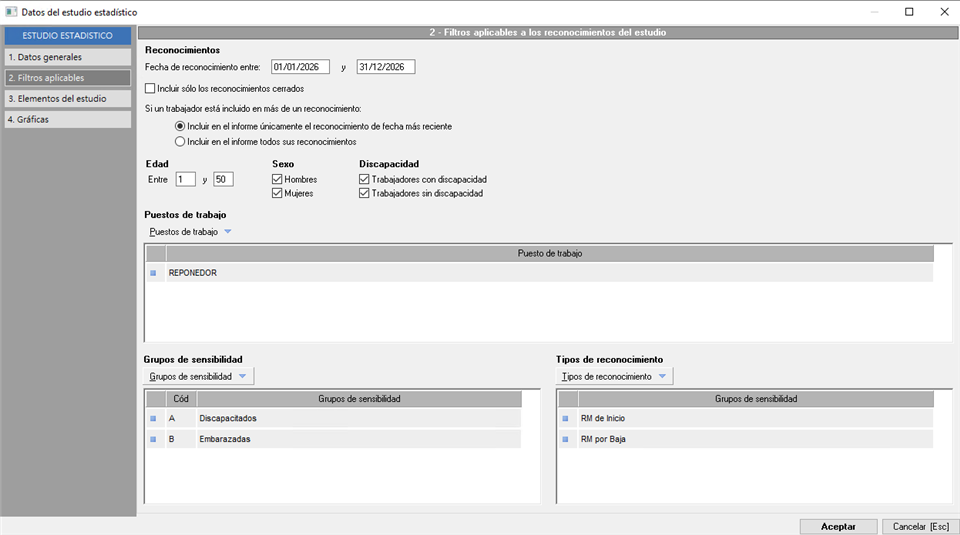Viewport: 960px width, 535px height.
Task: Click the app icon in the title bar
Action: 11,12
